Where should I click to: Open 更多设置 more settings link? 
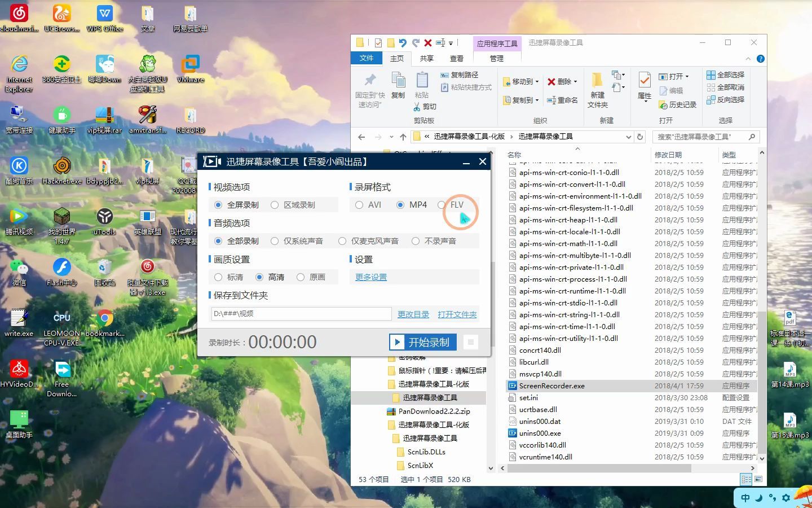pos(371,277)
